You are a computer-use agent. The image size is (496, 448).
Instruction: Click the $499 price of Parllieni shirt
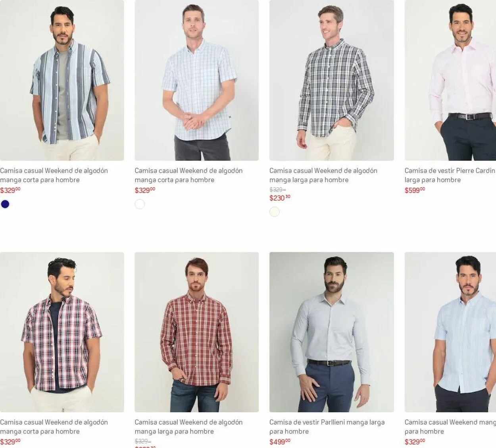pos(280,442)
